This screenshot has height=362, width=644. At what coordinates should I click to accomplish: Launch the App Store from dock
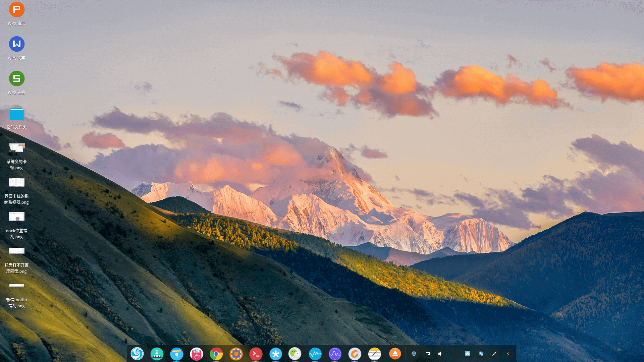click(197, 354)
